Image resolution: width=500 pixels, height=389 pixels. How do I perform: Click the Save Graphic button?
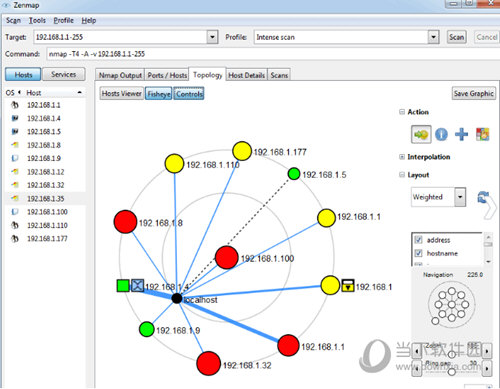click(474, 94)
